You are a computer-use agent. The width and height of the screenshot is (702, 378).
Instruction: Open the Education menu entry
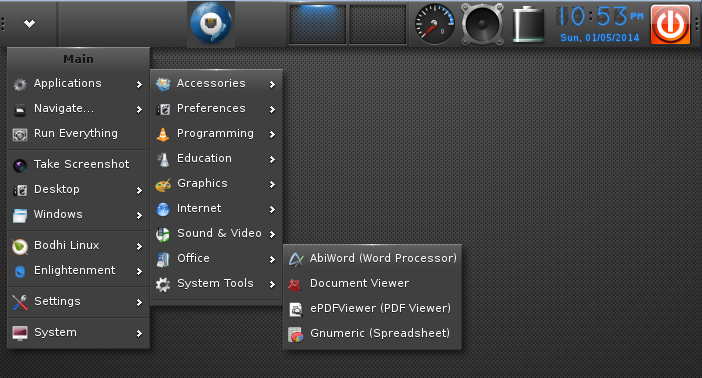[216, 159]
